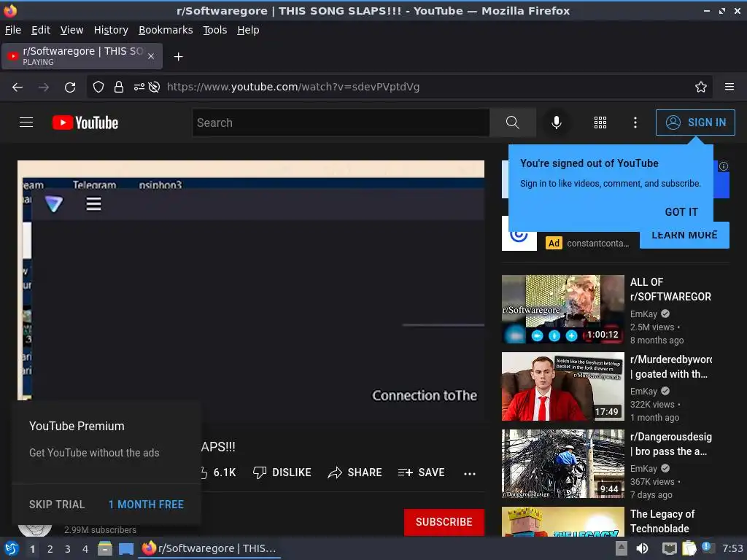Open the Tools menu
The image size is (747, 560).
[x=215, y=30]
